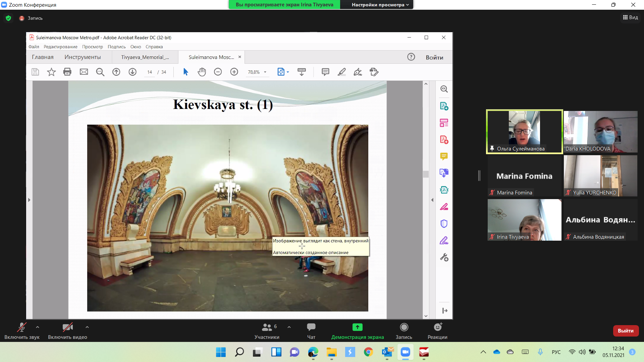
Task: Open the Просмотр menu
Action: (x=92, y=47)
